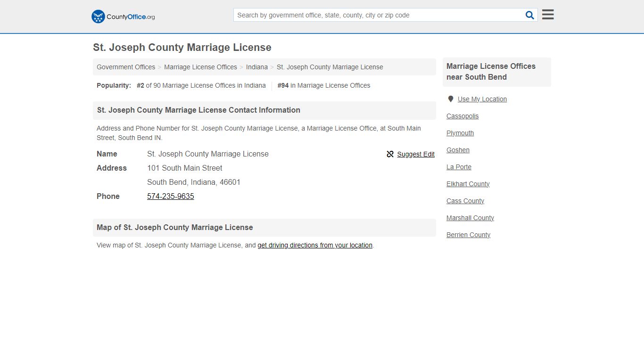Open Marriage License Offices breadcrumb

200,67
